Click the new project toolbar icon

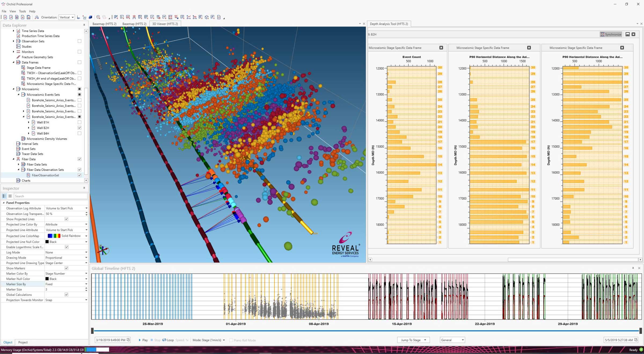[5, 17]
